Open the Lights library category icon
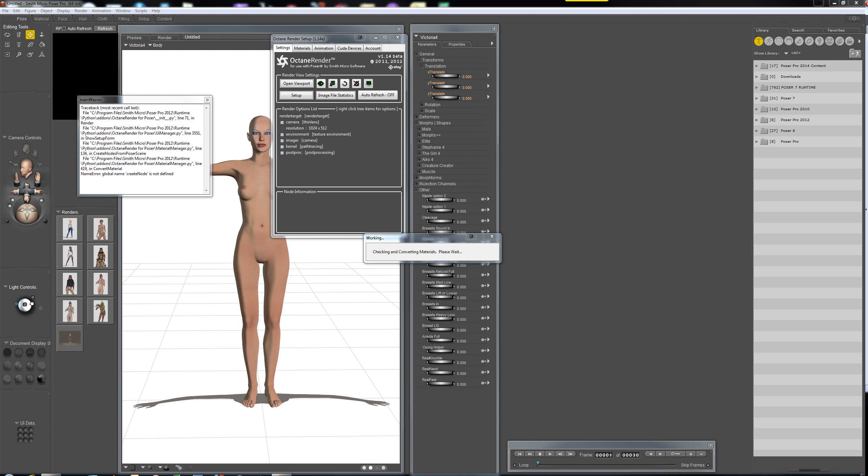868x476 pixels. tap(819, 41)
